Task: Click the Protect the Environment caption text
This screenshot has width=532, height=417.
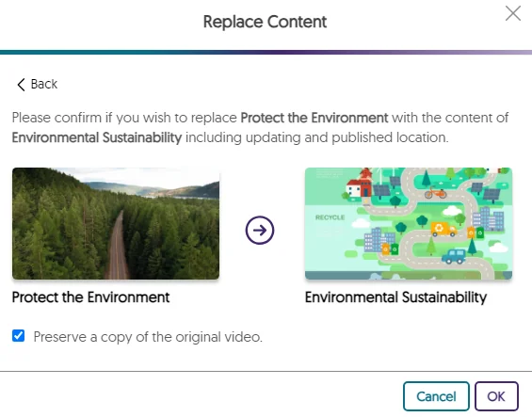Action: 90,297
